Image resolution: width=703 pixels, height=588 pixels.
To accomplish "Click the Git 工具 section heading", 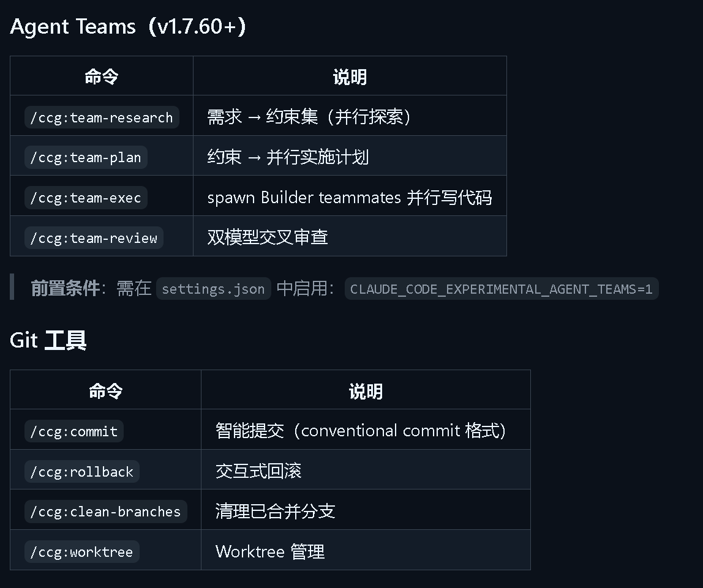I will coord(48,340).
